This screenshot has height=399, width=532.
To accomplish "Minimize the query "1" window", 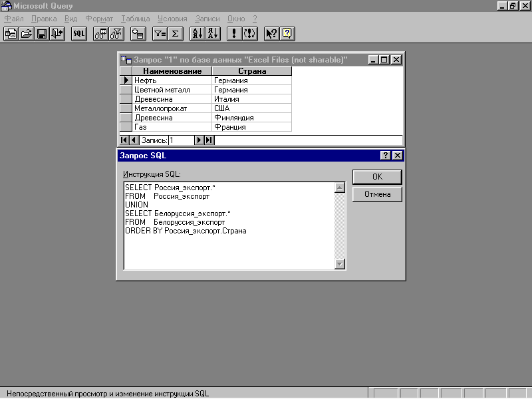I will [x=373, y=60].
